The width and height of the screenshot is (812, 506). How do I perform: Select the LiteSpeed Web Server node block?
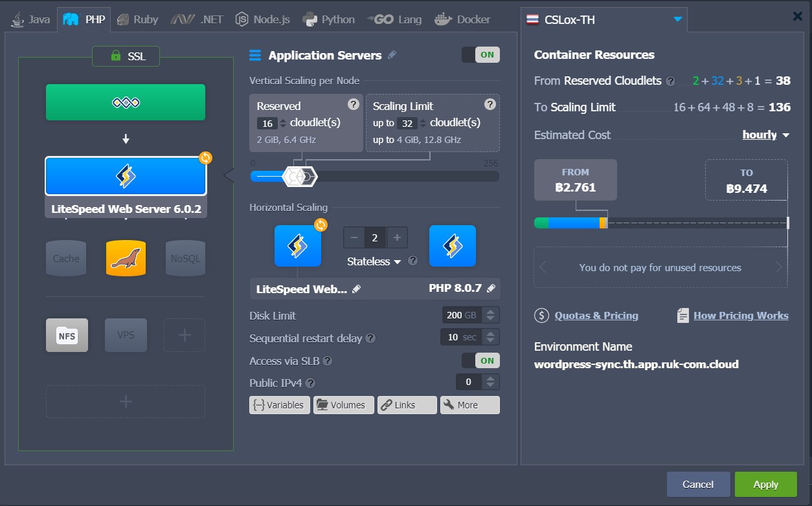[x=126, y=176]
